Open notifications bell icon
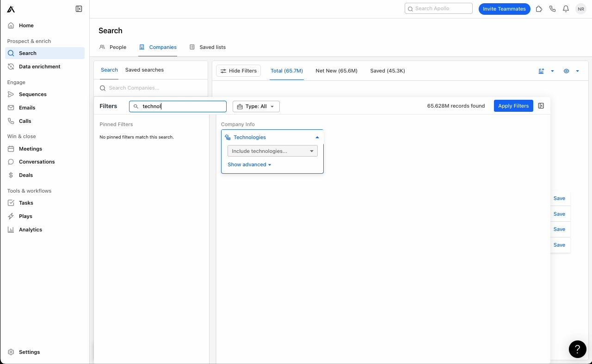The width and height of the screenshot is (592, 364). 566,9
